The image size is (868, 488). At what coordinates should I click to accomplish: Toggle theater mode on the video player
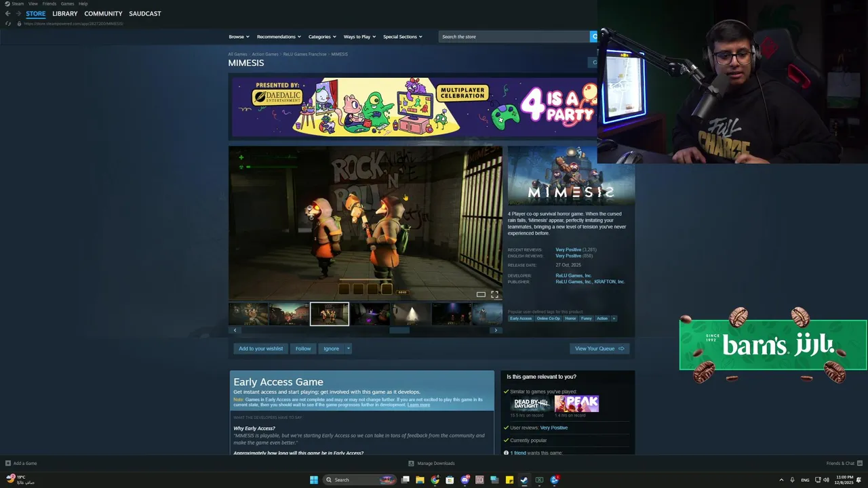[x=481, y=294]
